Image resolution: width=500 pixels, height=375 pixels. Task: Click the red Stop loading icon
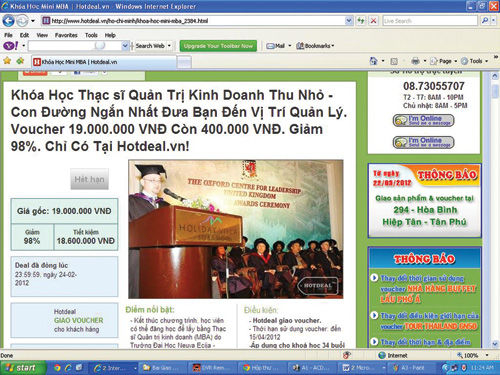coord(374,21)
